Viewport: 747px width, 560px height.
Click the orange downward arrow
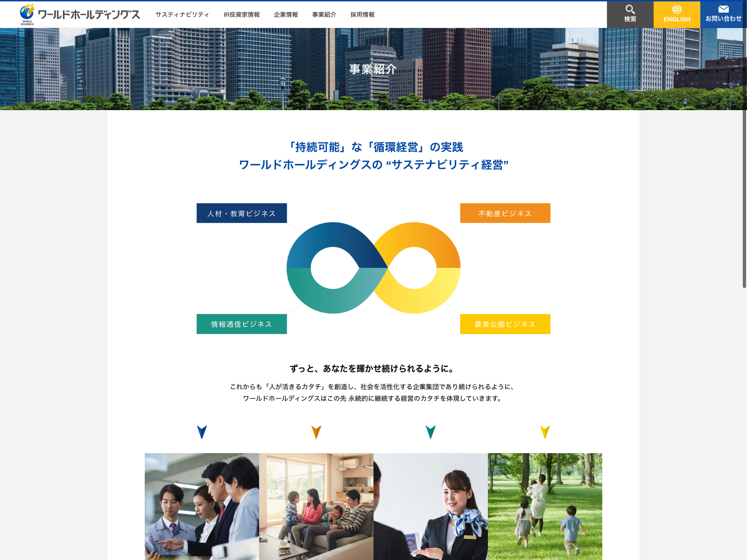(x=316, y=432)
